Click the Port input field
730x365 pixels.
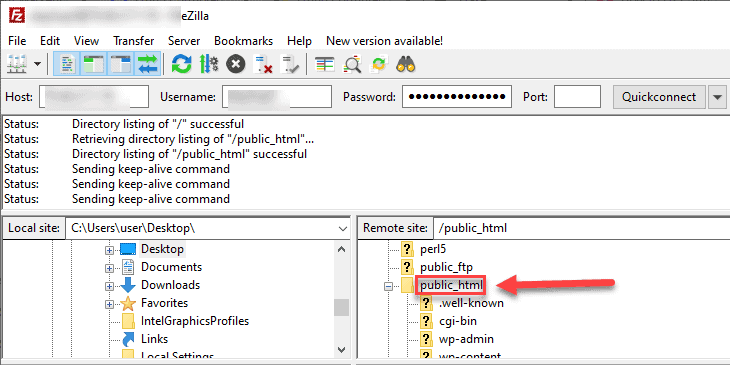point(577,97)
